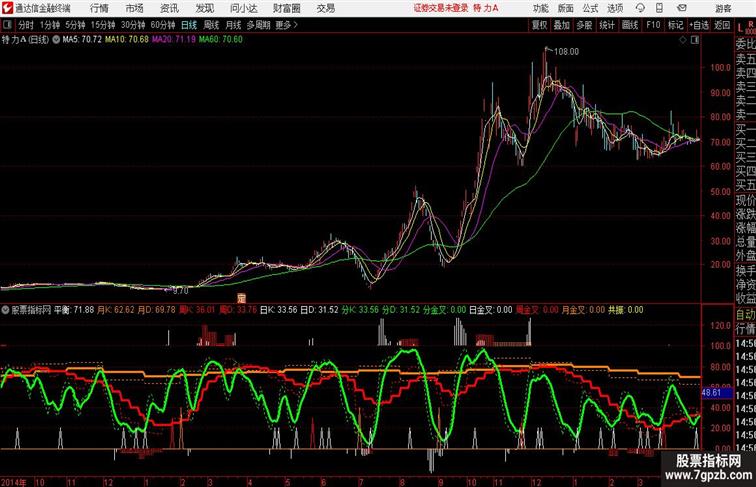Click the 画线 drawing button
Screen dimensions: 756x487
(630, 25)
